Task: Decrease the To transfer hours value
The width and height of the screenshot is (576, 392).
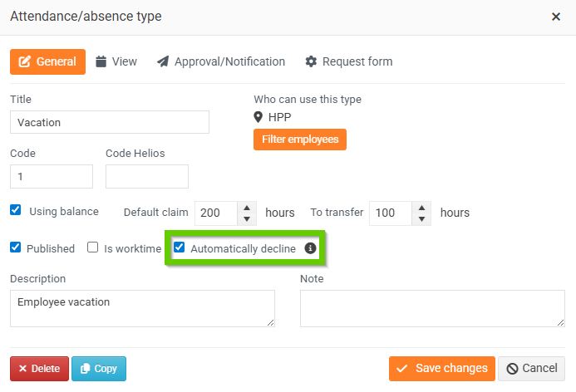Action: point(421,218)
